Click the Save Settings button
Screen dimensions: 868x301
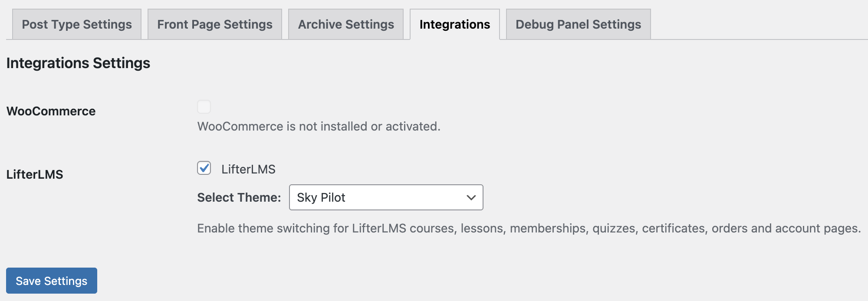[x=51, y=281]
